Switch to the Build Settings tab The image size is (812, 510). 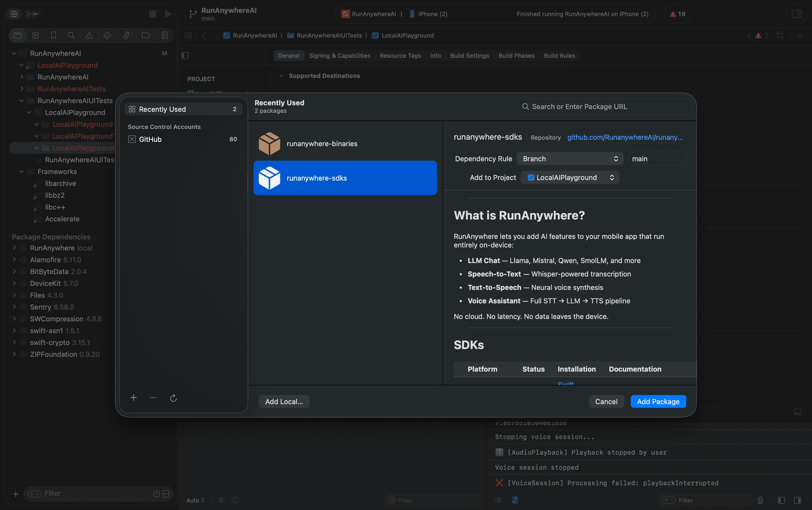pos(469,55)
